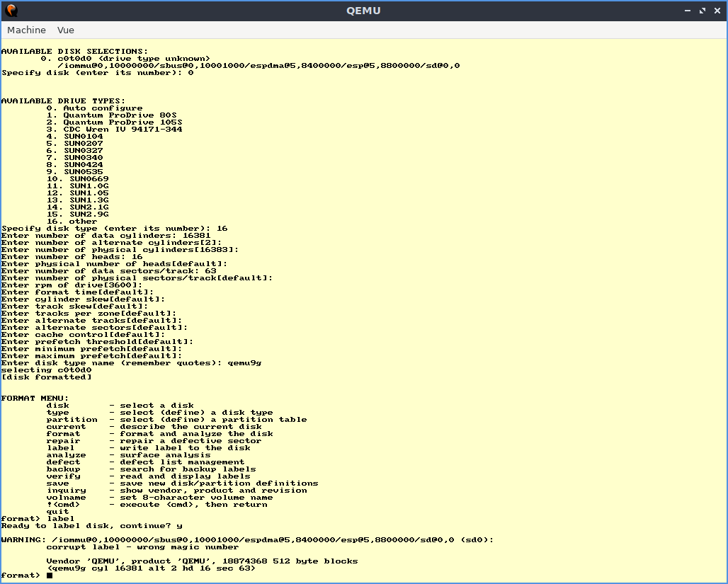Viewport: 728px width, 584px height.
Task: Click 'current - describe the current disk' line
Action: (x=154, y=427)
